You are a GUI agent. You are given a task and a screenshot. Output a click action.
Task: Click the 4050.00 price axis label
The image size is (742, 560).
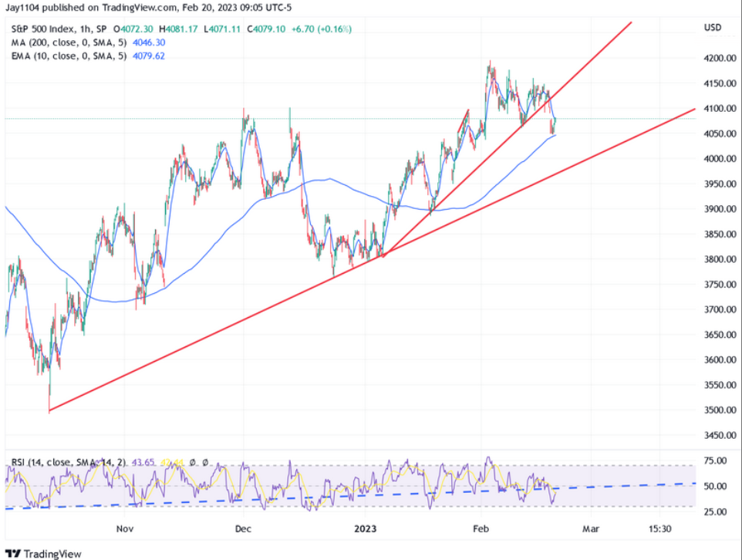(720, 133)
